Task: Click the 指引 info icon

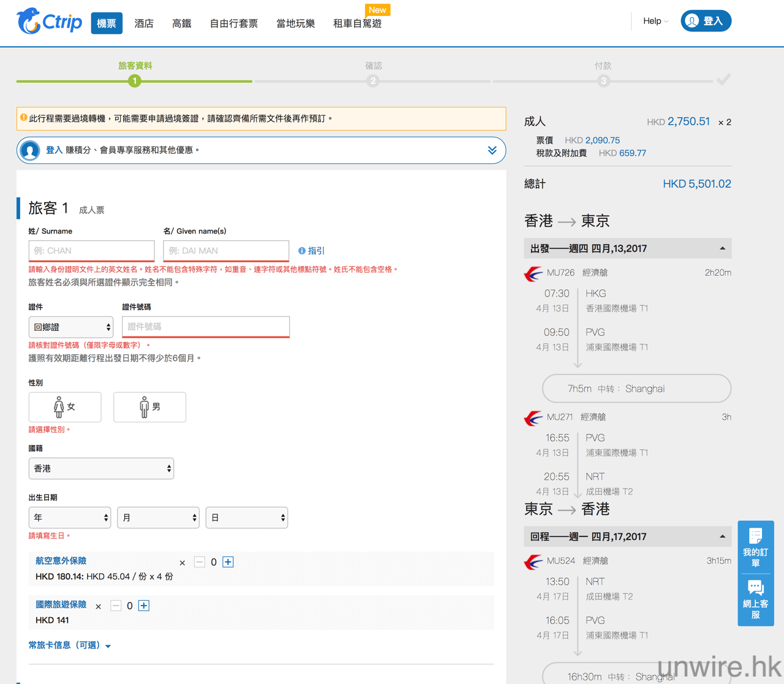Action: pyautogui.click(x=302, y=251)
